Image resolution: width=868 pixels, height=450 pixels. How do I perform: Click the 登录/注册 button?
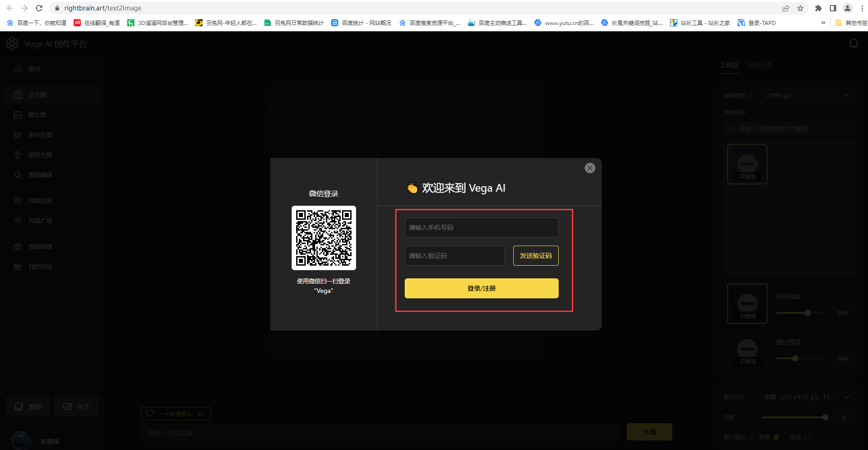[x=481, y=288]
